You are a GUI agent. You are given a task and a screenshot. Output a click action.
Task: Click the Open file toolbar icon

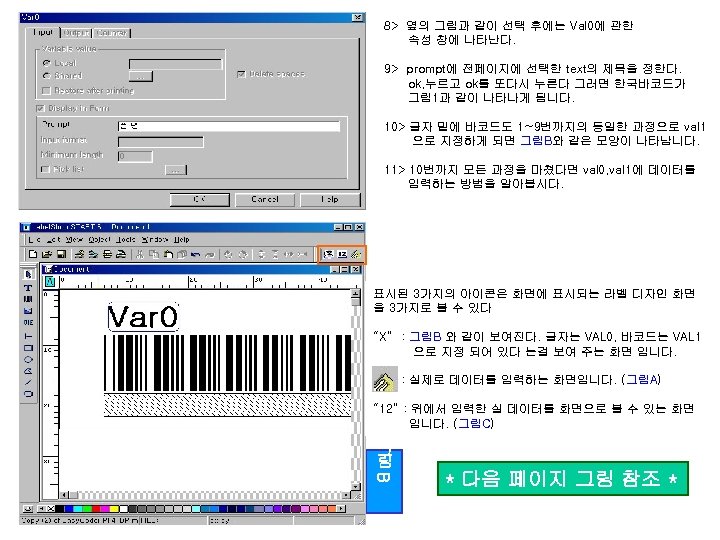pyautogui.click(x=47, y=254)
